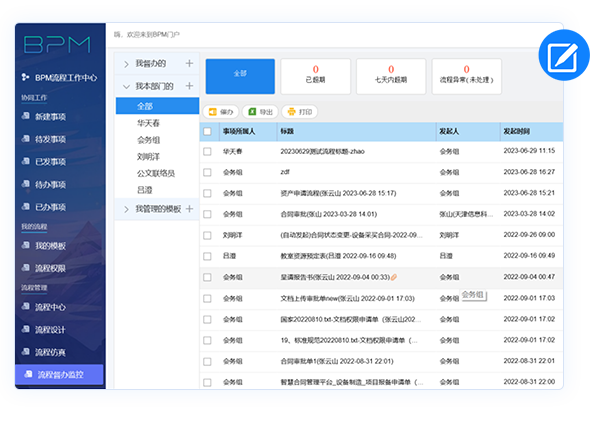Select 华天春 in the department tree
The height and width of the screenshot is (428, 605).
point(148,123)
